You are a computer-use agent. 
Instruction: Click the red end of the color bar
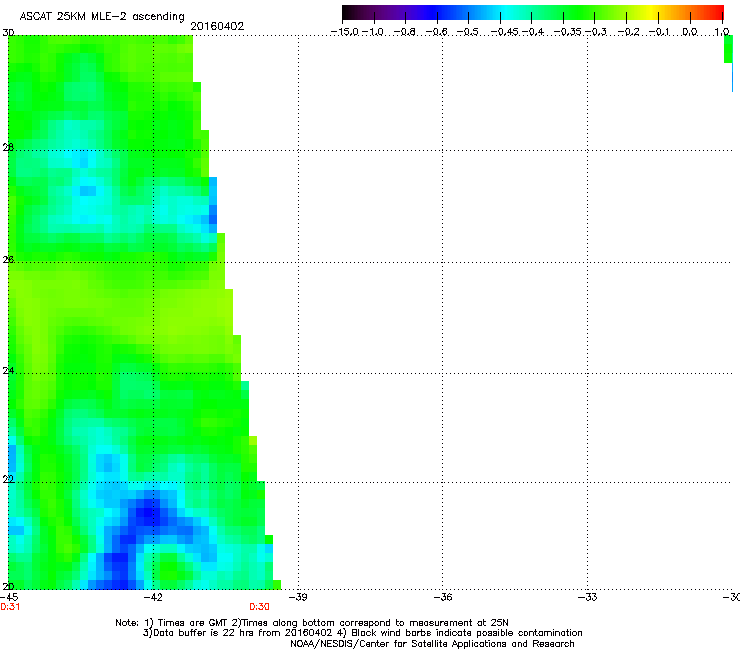(717, 13)
